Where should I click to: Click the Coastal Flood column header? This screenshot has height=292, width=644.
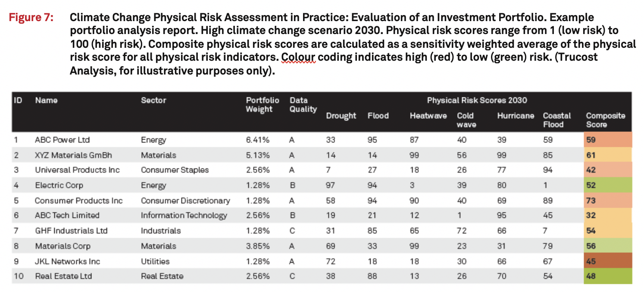[x=557, y=120]
